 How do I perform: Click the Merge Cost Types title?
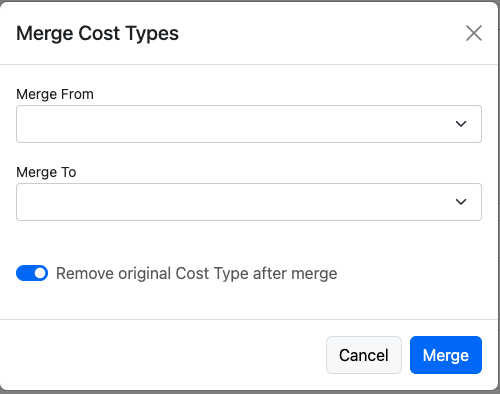[x=98, y=34]
